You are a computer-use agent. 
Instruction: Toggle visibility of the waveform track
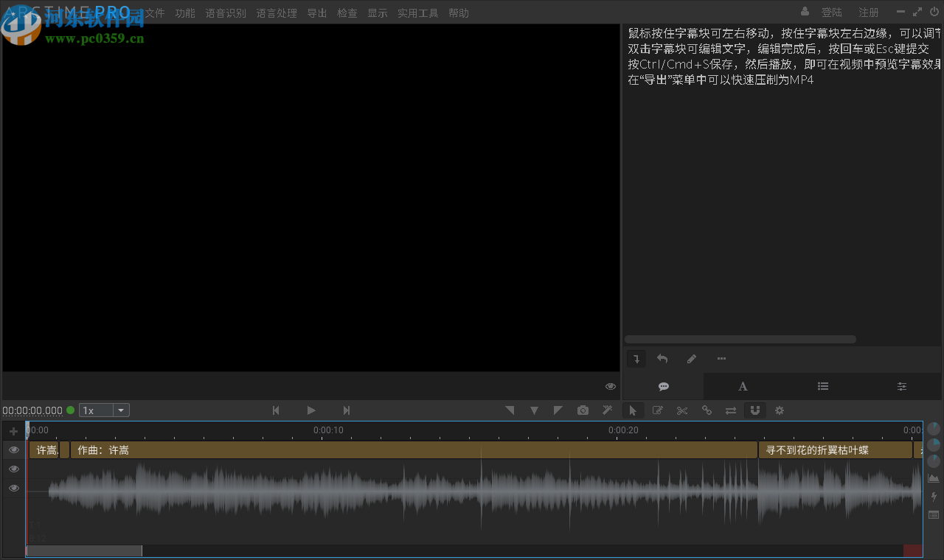click(13, 469)
